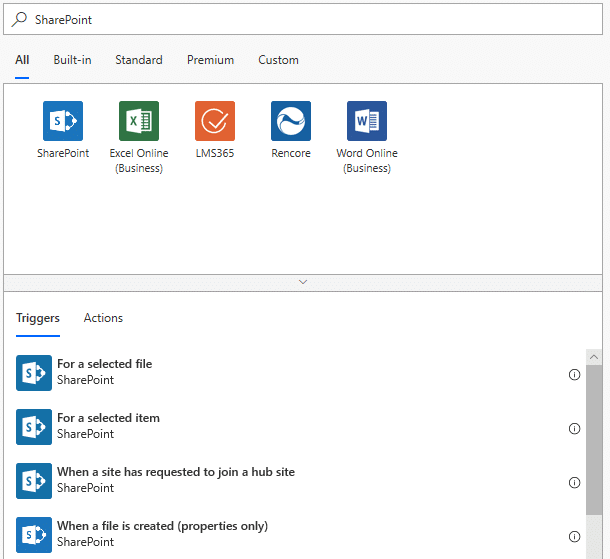Click SharePoint icon beside When a file is created
Image resolution: width=610 pixels, height=559 pixels.
coord(34,535)
